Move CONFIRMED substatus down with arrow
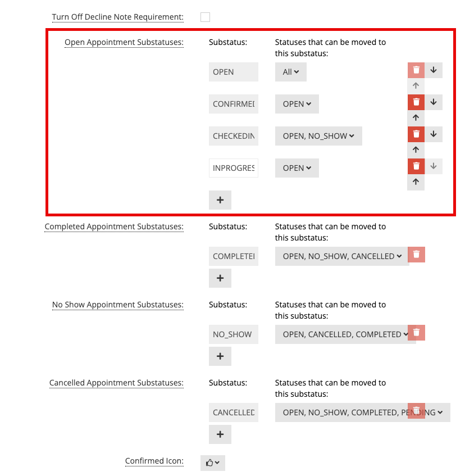This screenshot has width=465, height=476. tap(434, 102)
